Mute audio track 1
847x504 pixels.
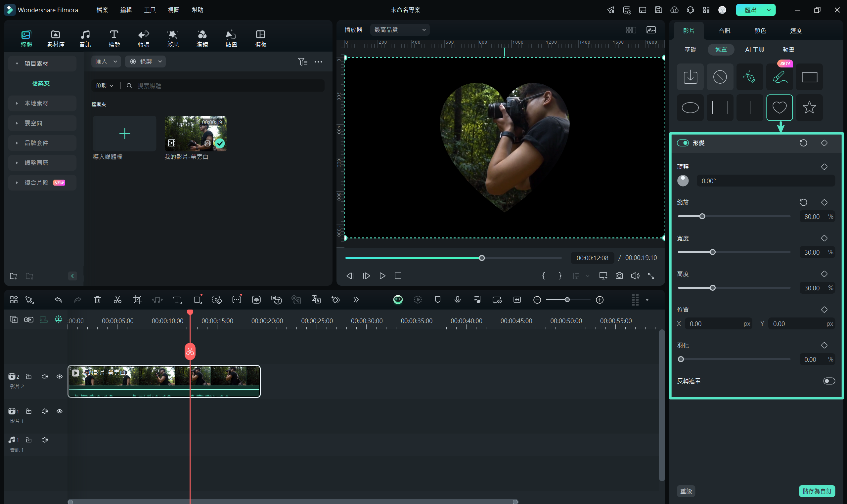45,440
